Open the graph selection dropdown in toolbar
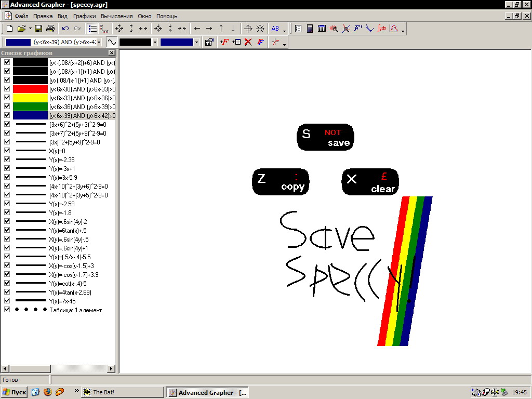532x399 pixels. pos(99,42)
